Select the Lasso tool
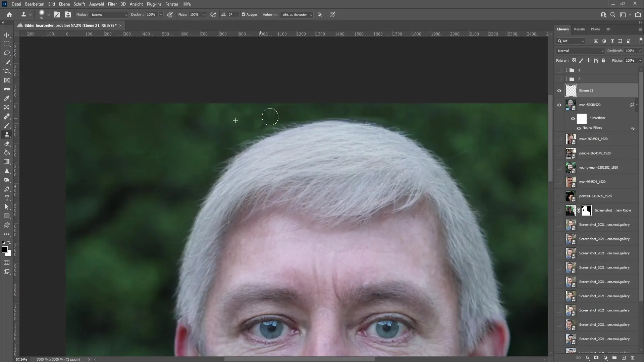644x362 pixels. pyautogui.click(x=6, y=53)
